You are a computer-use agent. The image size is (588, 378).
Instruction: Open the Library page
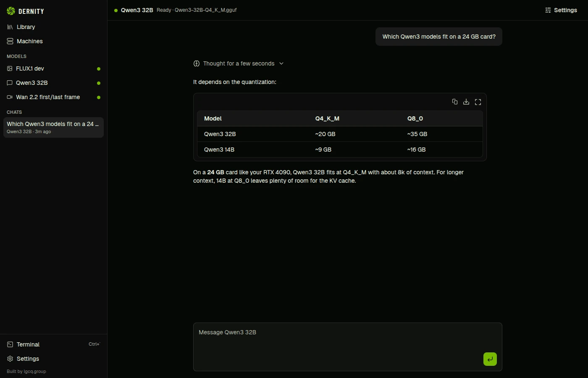53,27
